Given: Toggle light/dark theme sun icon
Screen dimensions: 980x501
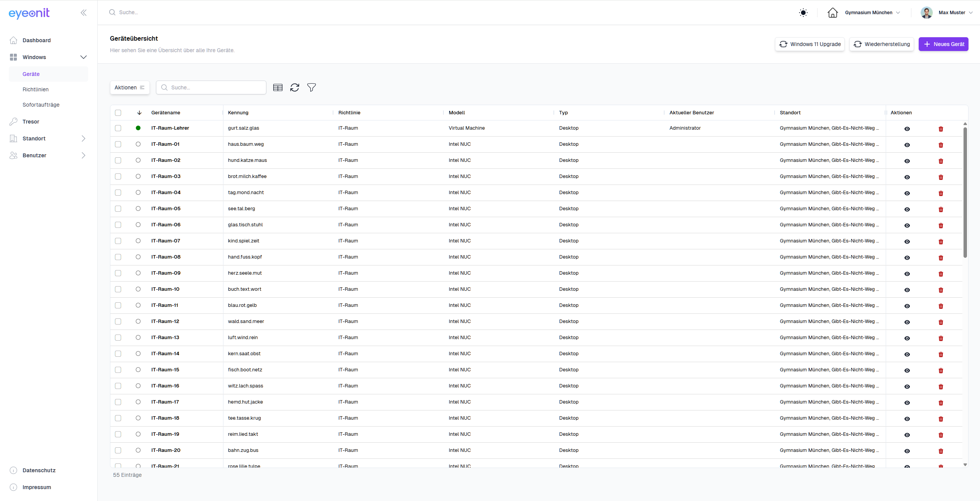Looking at the screenshot, I should 803,13.
